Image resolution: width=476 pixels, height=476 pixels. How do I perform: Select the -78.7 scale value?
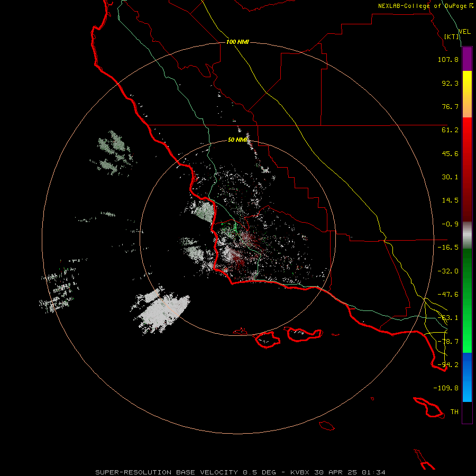[x=448, y=342]
